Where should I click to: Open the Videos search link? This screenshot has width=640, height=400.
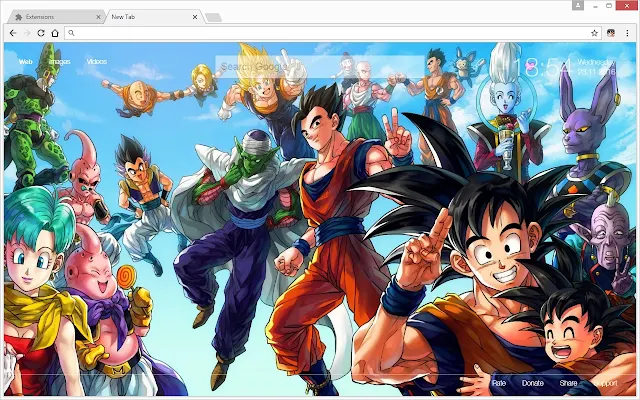click(x=97, y=62)
